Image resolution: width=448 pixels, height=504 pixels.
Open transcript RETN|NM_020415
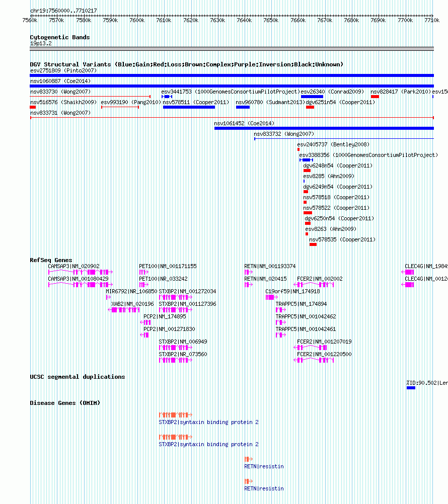[265, 279]
